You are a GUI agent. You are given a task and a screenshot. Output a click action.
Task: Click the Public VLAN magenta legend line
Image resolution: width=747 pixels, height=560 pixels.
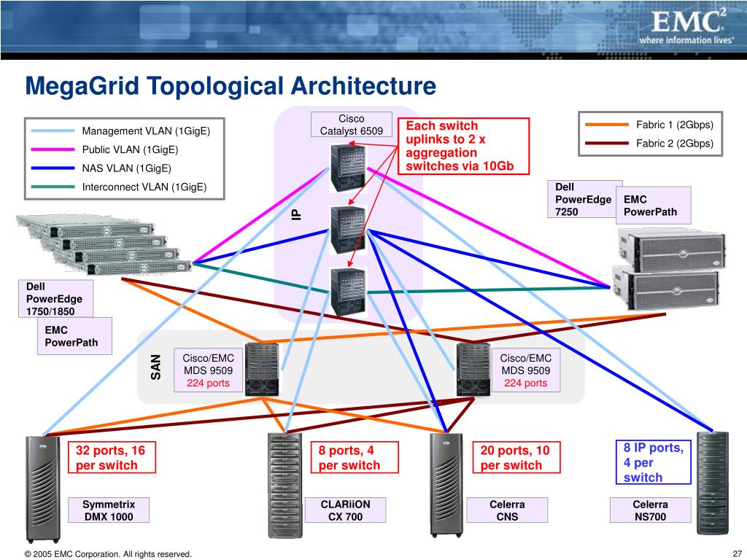pos(53,149)
